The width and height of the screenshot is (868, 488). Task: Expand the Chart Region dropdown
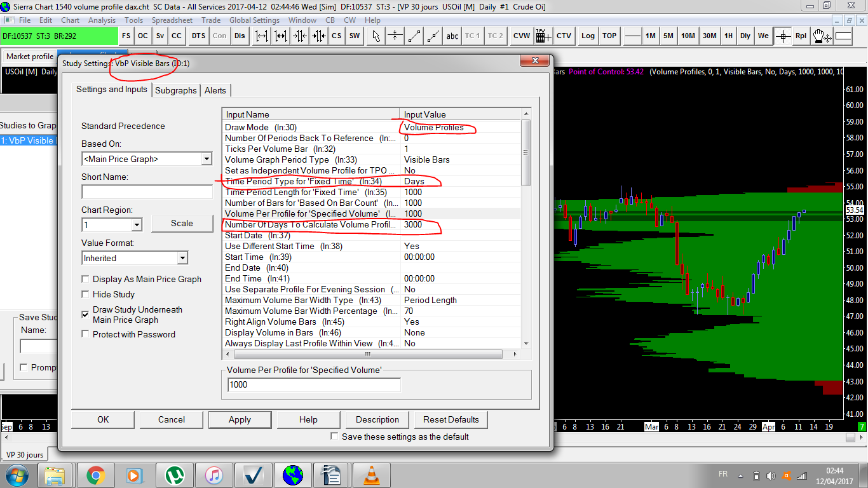(x=137, y=225)
